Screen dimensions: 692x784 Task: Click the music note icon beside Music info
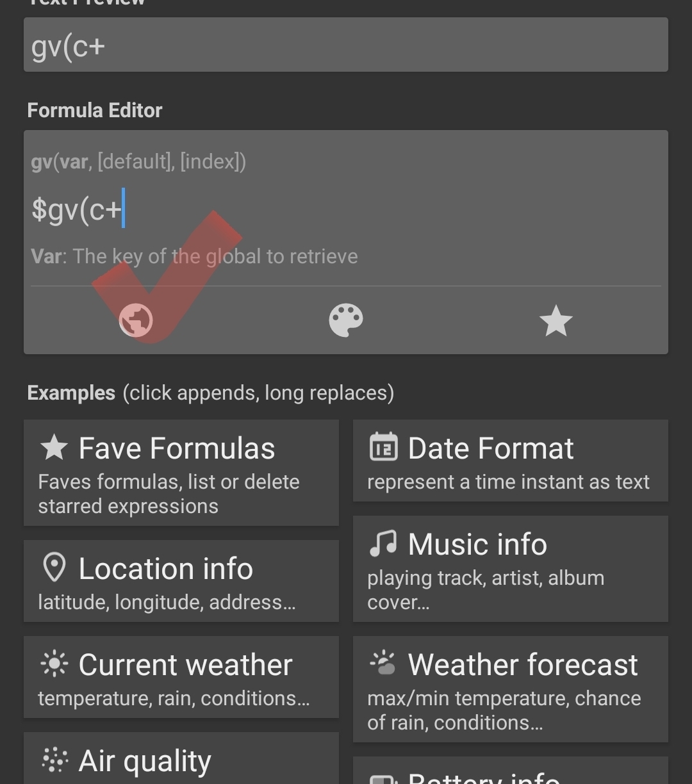pyautogui.click(x=383, y=544)
